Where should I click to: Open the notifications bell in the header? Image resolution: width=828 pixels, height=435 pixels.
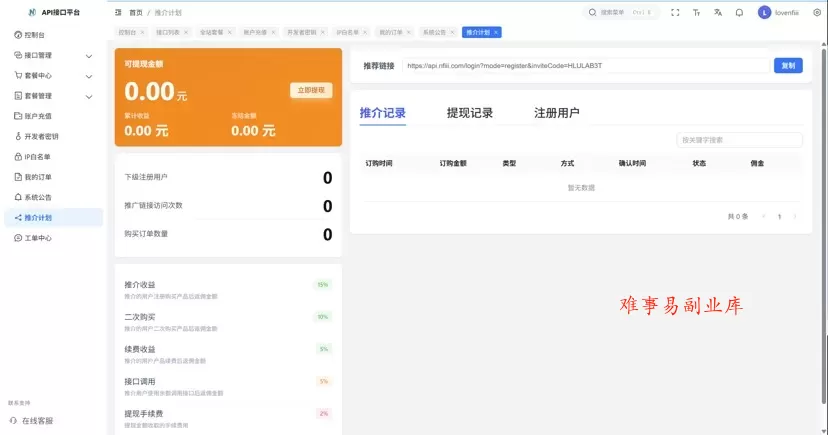pyautogui.click(x=739, y=12)
